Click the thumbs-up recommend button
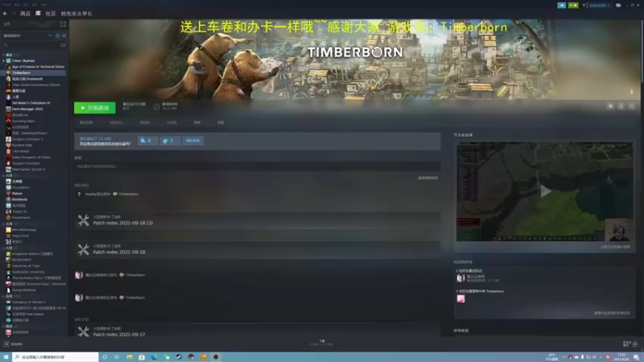644x362 pixels. pyautogui.click(x=147, y=141)
